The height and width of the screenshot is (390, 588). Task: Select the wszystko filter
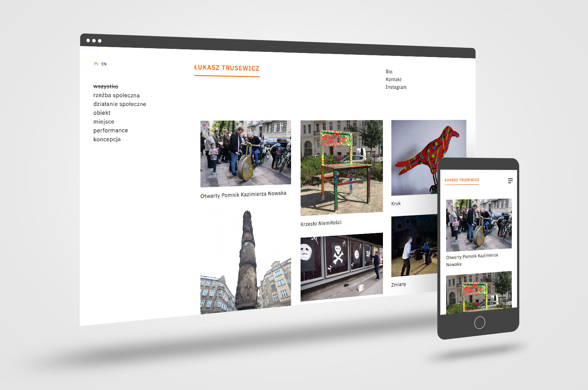pyautogui.click(x=105, y=86)
